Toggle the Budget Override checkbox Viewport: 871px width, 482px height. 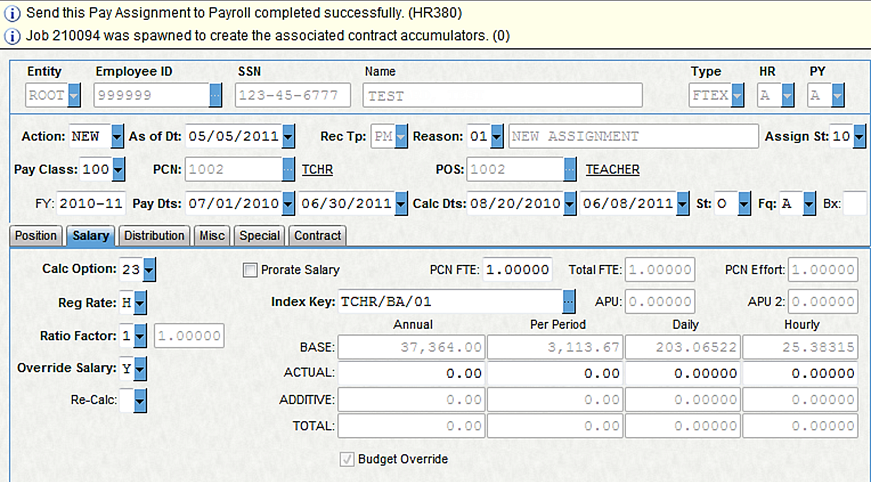(347, 460)
